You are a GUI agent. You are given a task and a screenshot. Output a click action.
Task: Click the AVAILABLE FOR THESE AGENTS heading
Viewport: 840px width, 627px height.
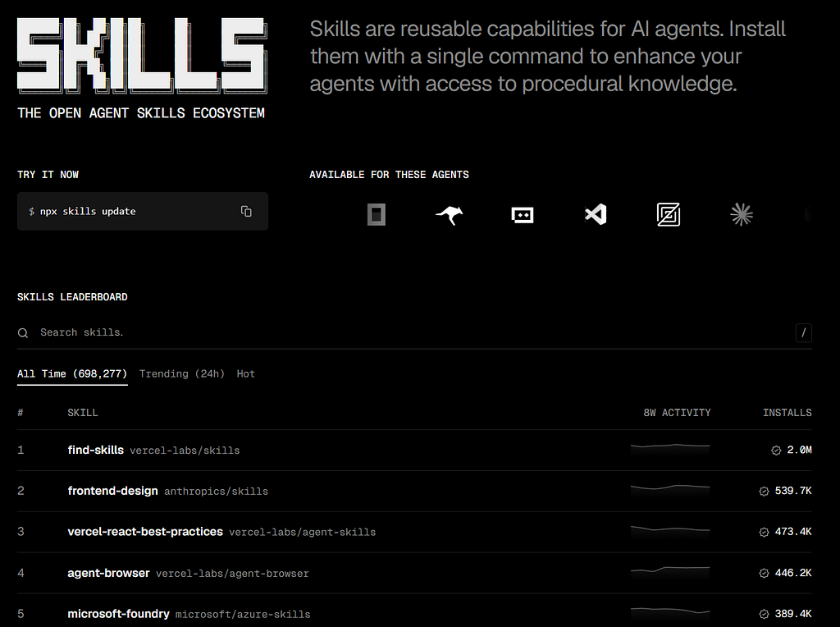389,175
